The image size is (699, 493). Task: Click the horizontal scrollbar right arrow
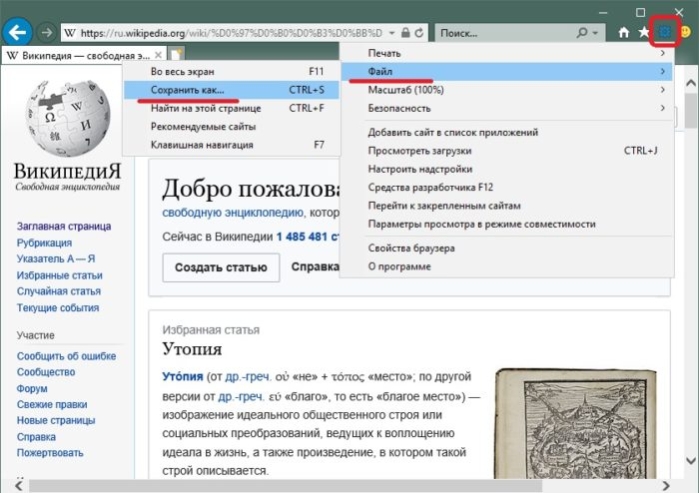pos(666,485)
